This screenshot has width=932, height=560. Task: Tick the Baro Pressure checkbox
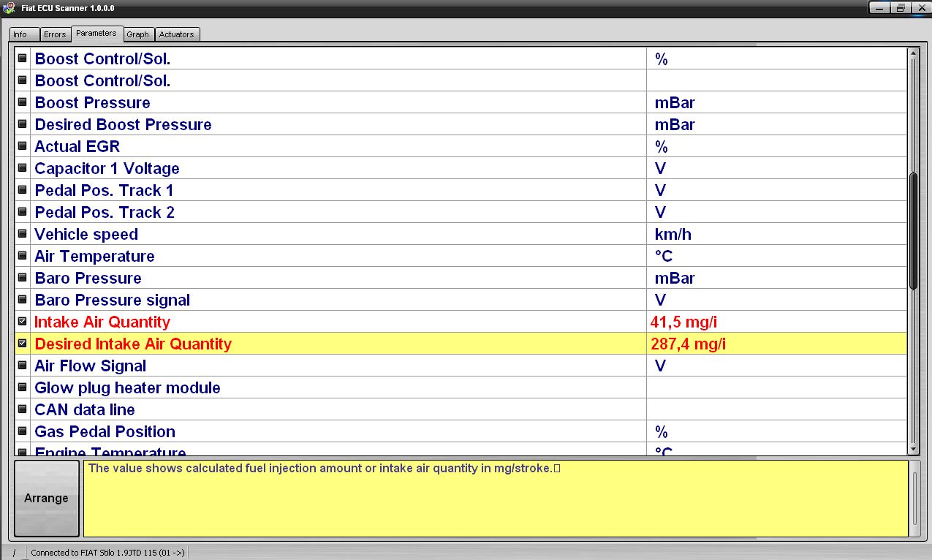click(22, 277)
